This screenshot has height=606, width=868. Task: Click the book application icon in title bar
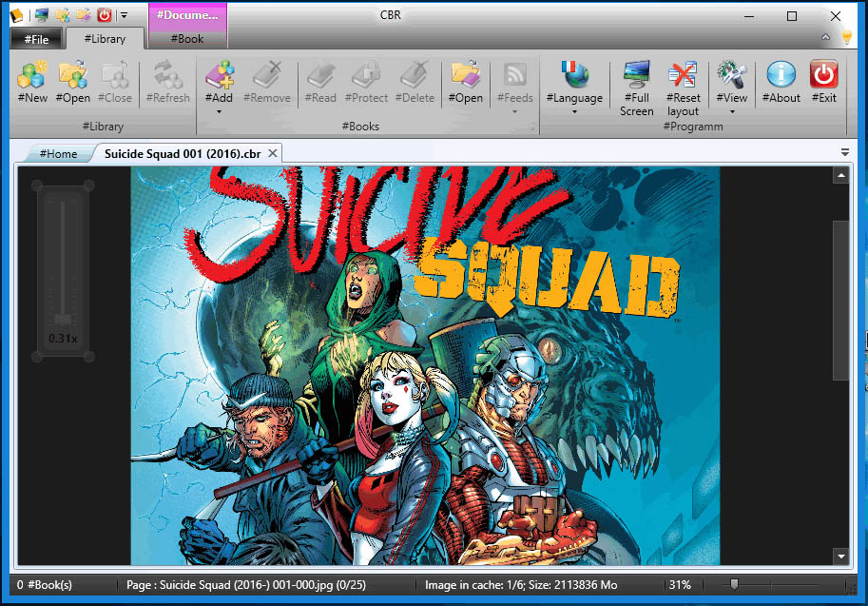click(x=16, y=15)
